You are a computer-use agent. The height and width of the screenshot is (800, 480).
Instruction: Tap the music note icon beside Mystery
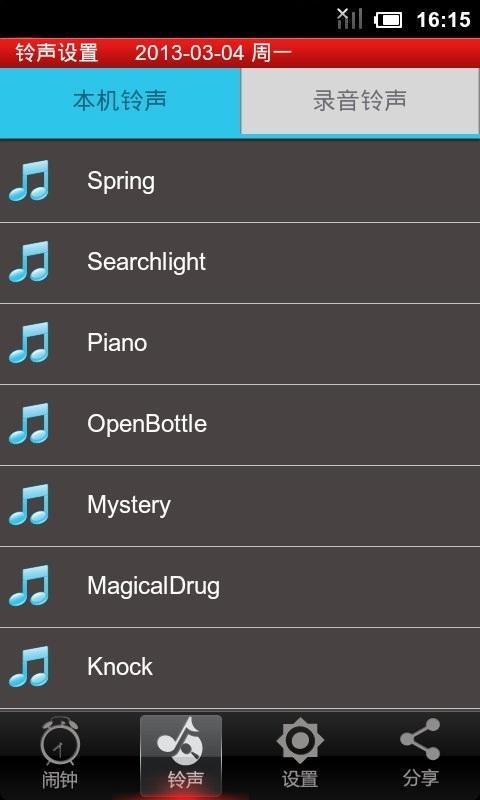tap(29, 505)
